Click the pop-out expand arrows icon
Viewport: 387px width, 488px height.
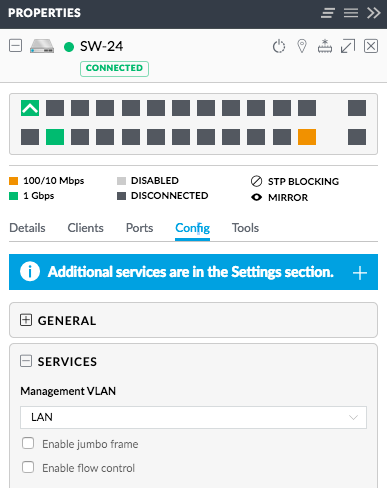coord(348,46)
